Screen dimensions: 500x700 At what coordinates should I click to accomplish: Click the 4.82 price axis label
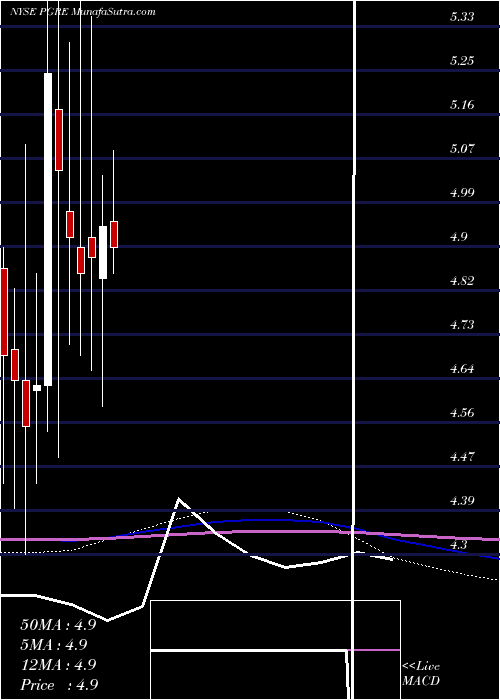click(462, 280)
